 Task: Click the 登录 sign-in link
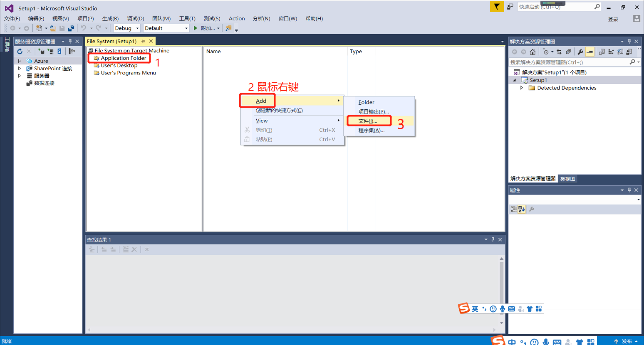click(x=613, y=19)
